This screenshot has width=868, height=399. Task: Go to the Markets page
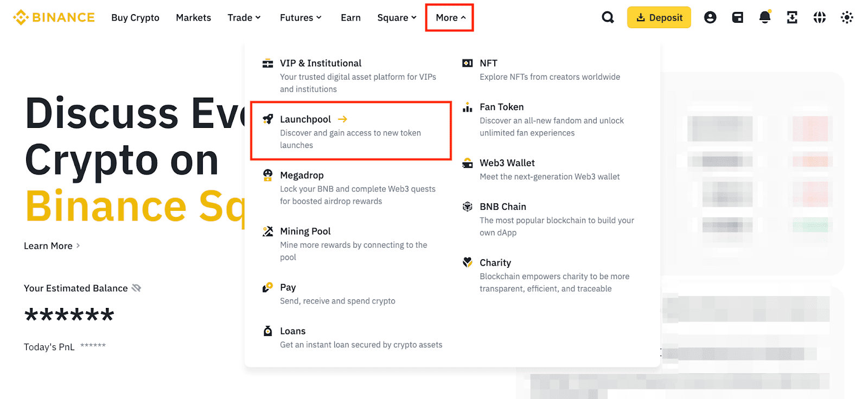pyautogui.click(x=193, y=17)
